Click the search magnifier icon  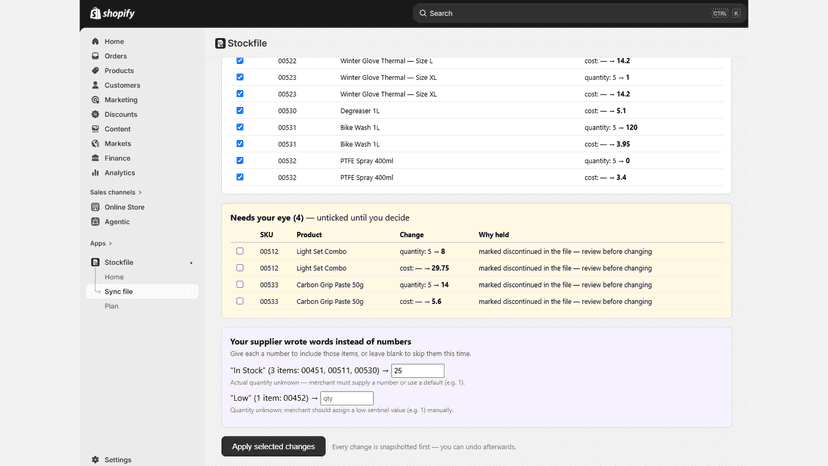[x=423, y=13]
